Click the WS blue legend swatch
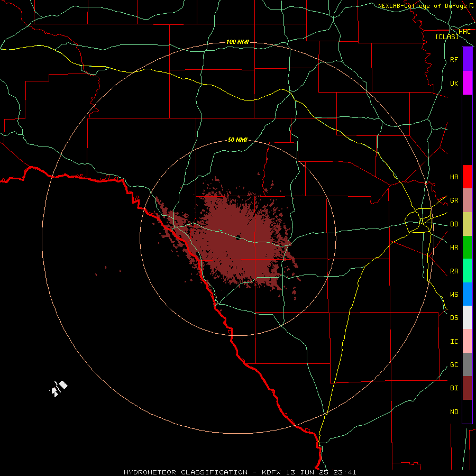 pos(467,294)
